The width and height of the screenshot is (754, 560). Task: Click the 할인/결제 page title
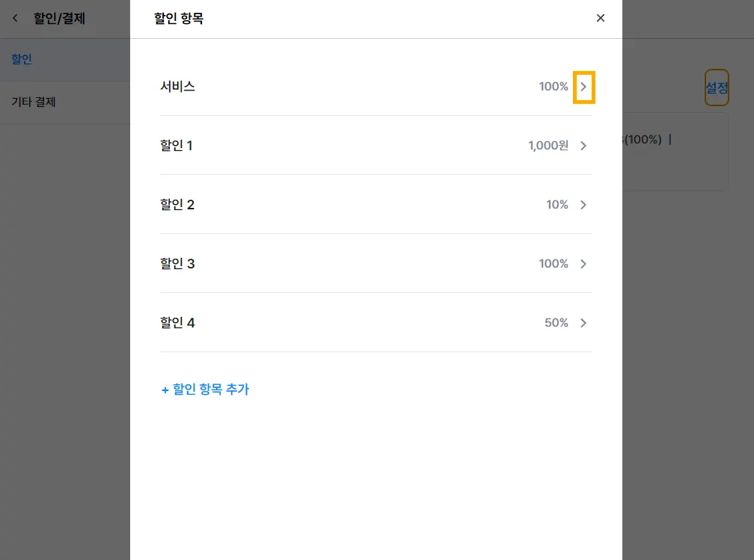coord(59,19)
